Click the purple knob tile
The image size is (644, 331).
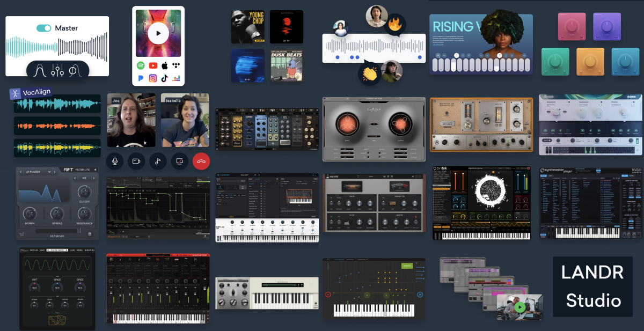point(607,27)
